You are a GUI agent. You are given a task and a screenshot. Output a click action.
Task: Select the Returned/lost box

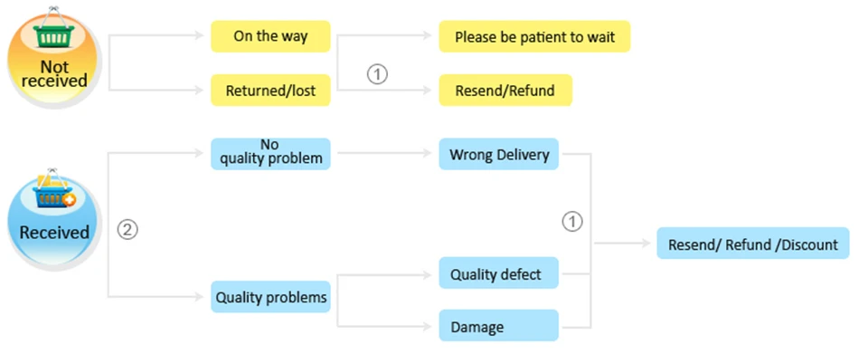[270, 91]
